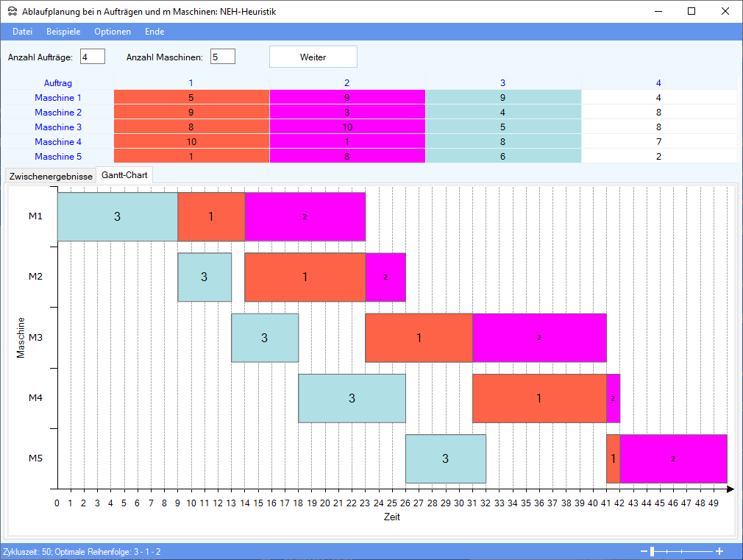Focus the Anzahl Maschinen input field
This screenshot has height=560, width=743.
coord(222,57)
